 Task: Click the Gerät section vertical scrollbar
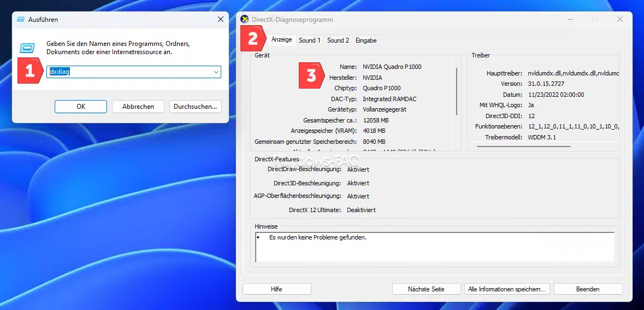[x=456, y=90]
